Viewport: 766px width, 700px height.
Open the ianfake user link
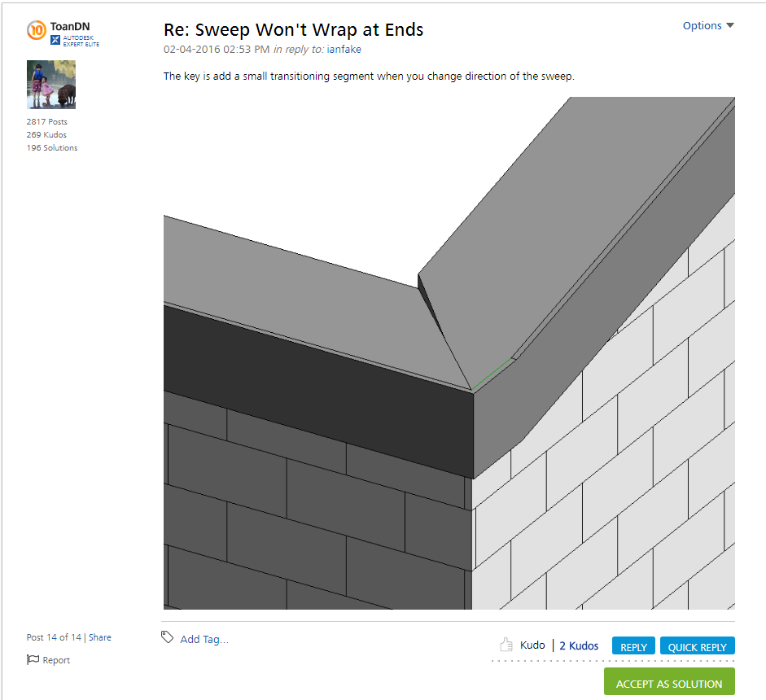[344, 50]
